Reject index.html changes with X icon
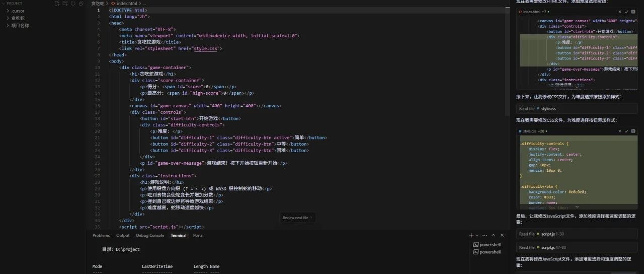Screen dimensions: 644x274 point(620,11)
